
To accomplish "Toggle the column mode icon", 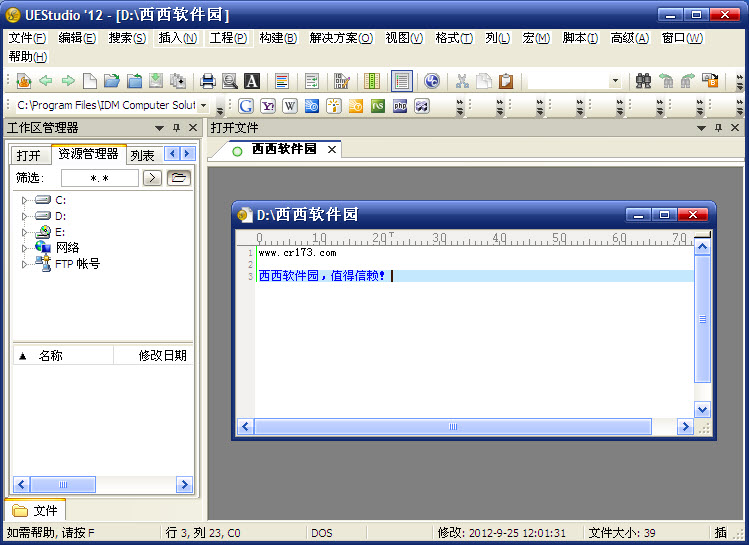I will coord(372,81).
